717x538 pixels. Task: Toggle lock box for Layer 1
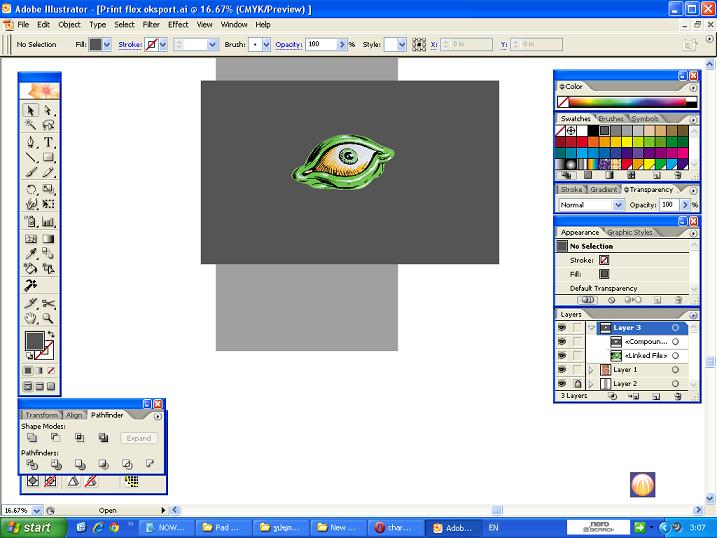click(578, 369)
